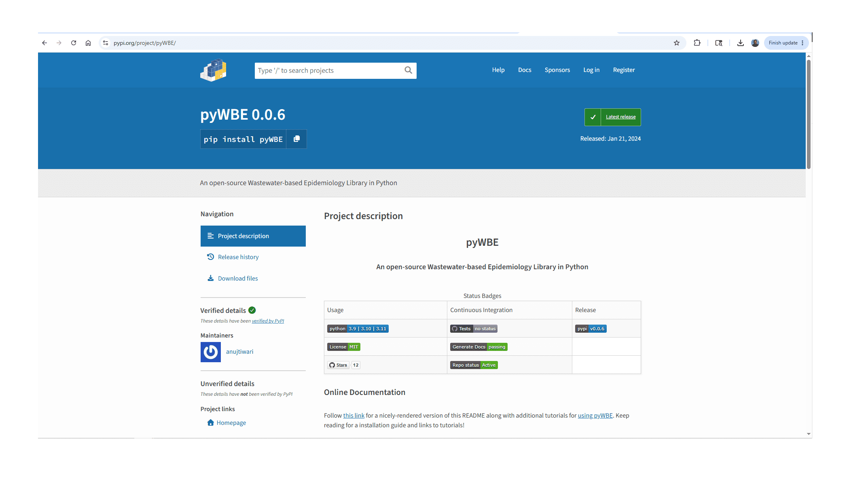868x494 pixels.
Task: Click the License MIT badge
Action: tap(344, 347)
